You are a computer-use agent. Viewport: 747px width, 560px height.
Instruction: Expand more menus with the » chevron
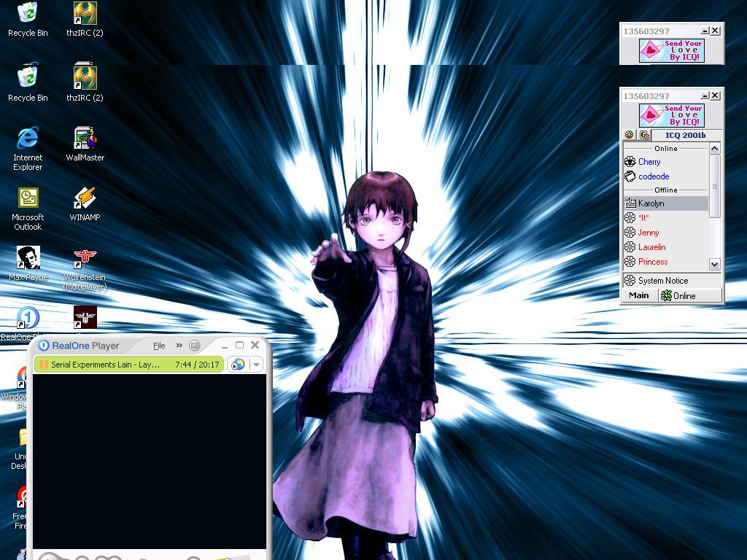coord(179,345)
